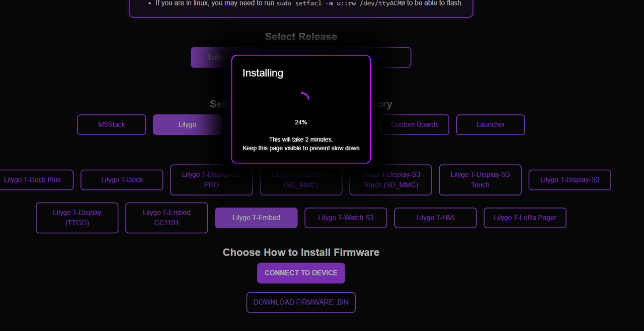The image size is (644, 331).
Task: Click the installing spinner in the dialog
Action: pyautogui.click(x=301, y=100)
